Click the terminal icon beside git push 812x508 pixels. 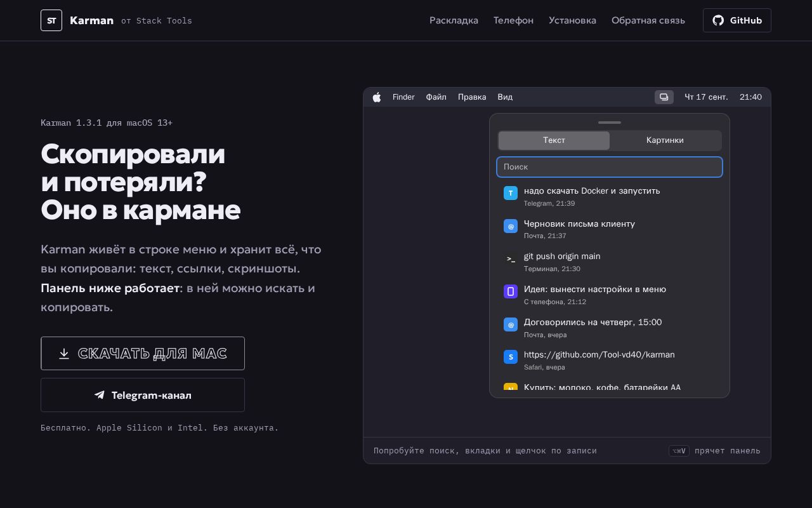click(511, 258)
